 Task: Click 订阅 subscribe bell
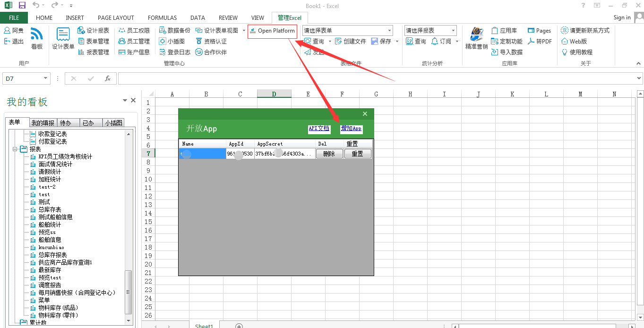[x=441, y=41]
